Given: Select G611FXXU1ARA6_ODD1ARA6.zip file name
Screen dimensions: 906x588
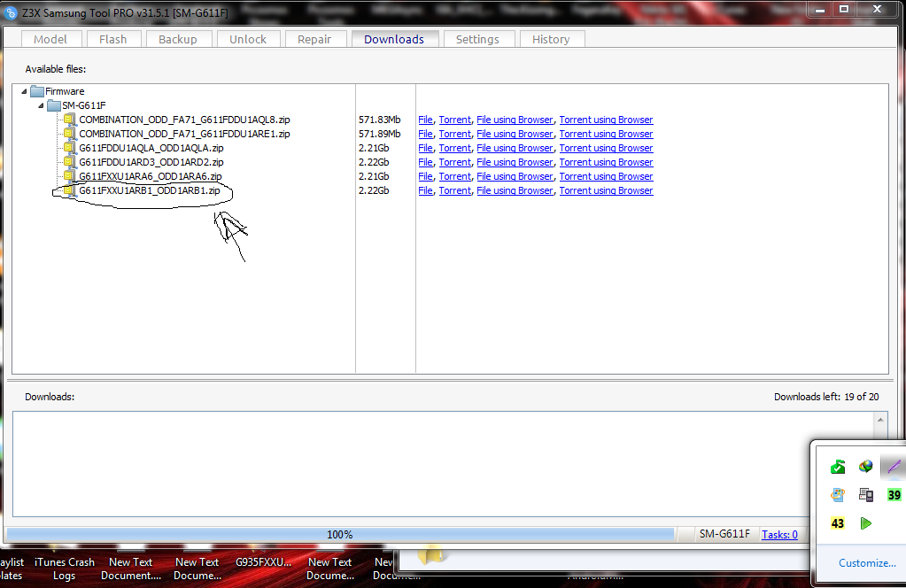Looking at the screenshot, I should (151, 176).
